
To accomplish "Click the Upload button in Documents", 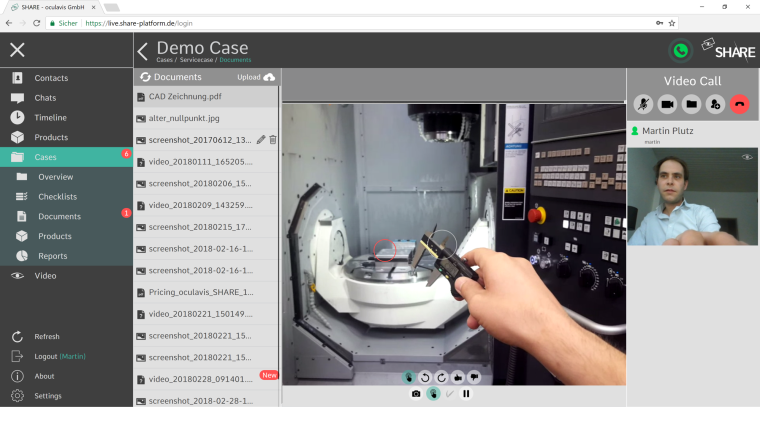I will (255, 77).
